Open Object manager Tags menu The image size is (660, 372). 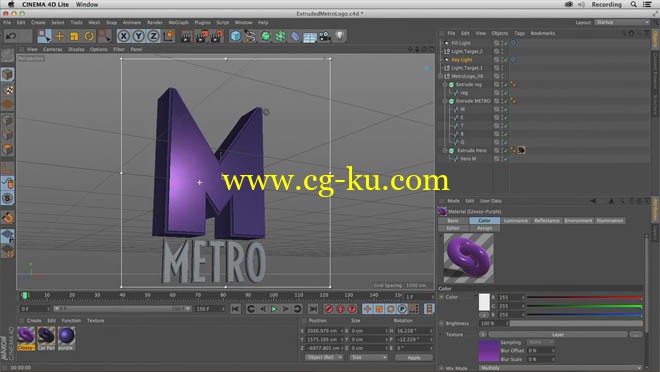pyautogui.click(x=519, y=33)
